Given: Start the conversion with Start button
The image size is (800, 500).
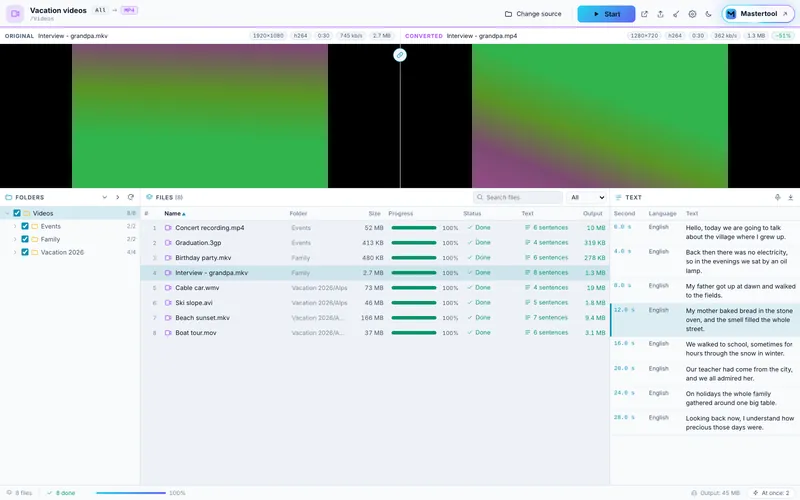Looking at the screenshot, I should pyautogui.click(x=606, y=14).
